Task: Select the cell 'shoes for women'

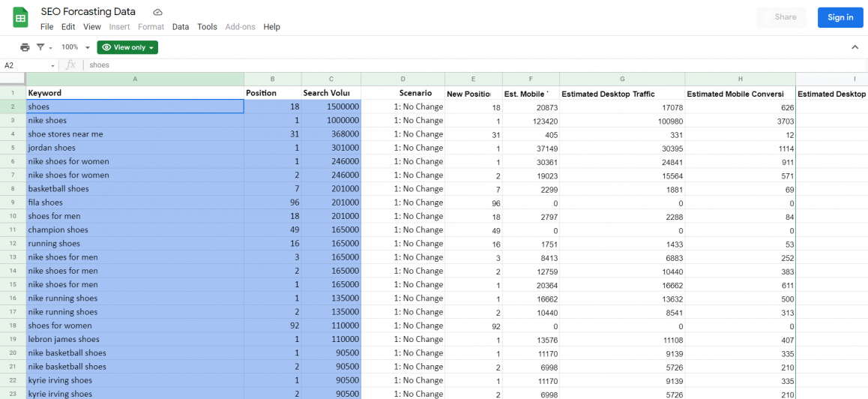Action: click(x=135, y=325)
